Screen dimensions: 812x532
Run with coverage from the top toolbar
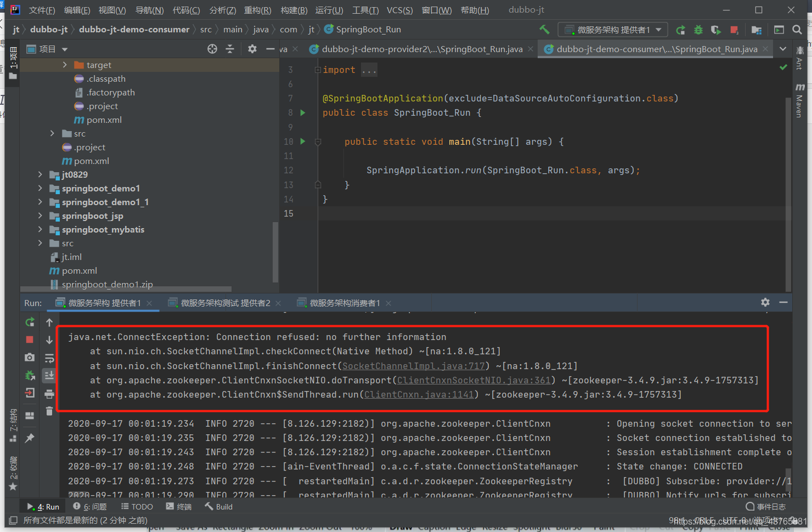(715, 30)
